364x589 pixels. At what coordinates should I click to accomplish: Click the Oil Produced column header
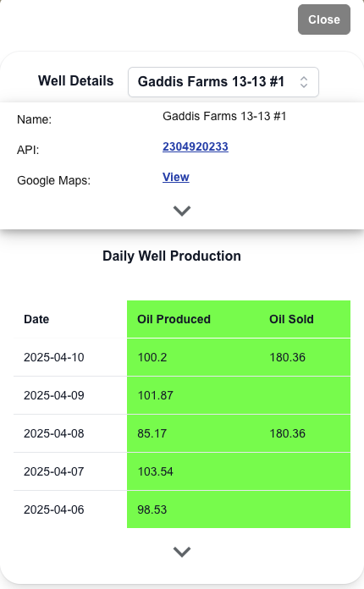pyautogui.click(x=174, y=319)
